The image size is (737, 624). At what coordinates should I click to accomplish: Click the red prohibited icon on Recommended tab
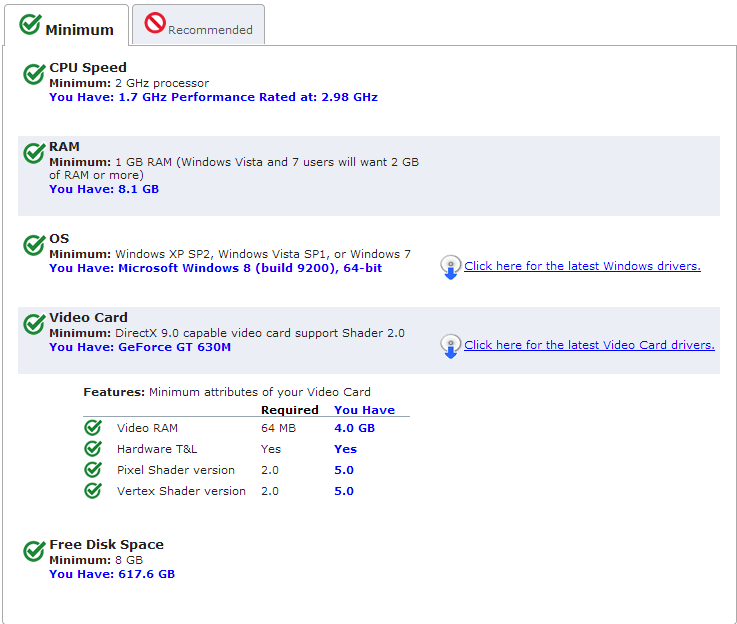tap(155, 24)
